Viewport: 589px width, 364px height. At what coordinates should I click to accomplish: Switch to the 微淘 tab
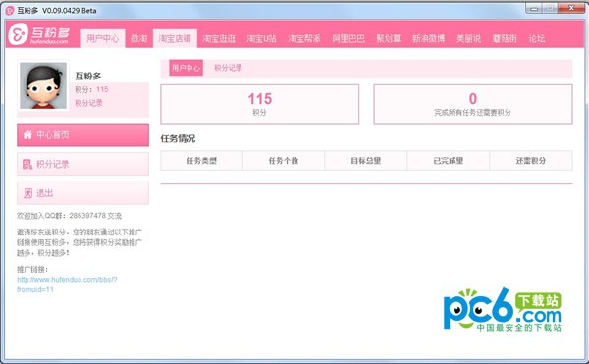(139, 38)
